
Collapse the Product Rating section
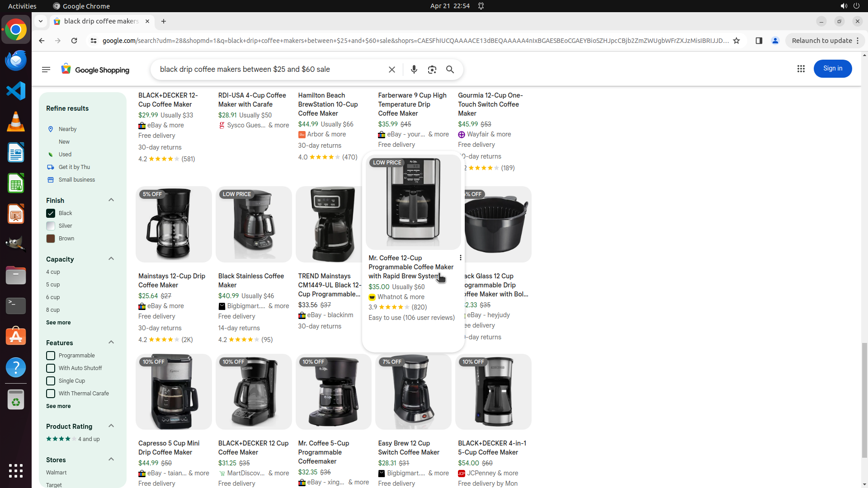[x=111, y=426]
